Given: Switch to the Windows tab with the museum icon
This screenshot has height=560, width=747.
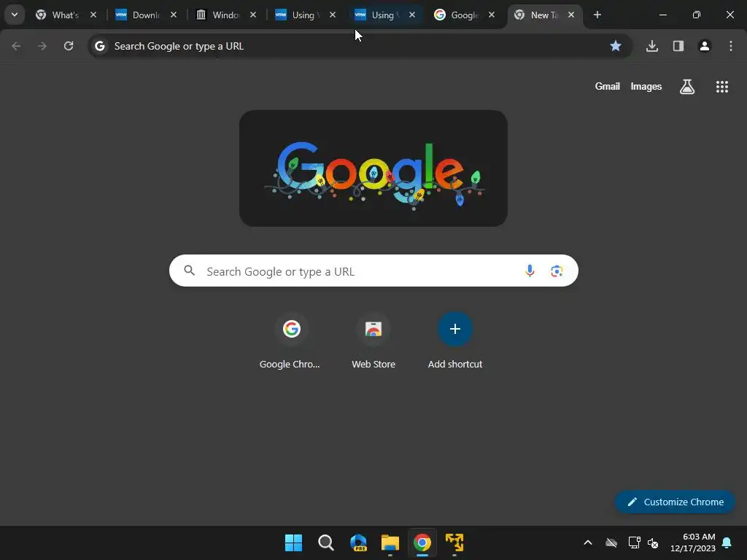Looking at the screenshot, I should [226, 15].
